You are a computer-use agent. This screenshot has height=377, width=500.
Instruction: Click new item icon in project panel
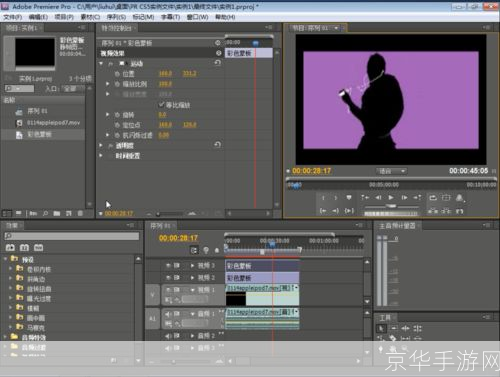tap(68, 213)
